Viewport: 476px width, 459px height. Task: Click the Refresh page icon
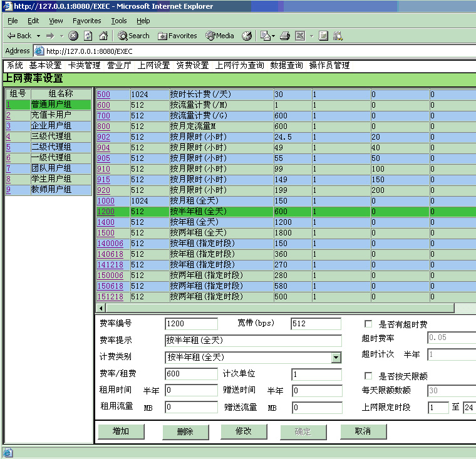88,36
